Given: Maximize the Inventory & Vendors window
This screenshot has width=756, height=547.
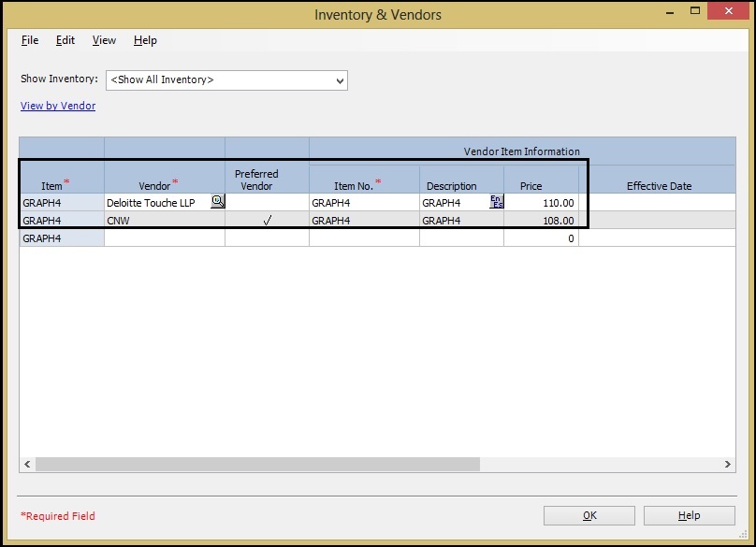Looking at the screenshot, I should coord(697,11).
